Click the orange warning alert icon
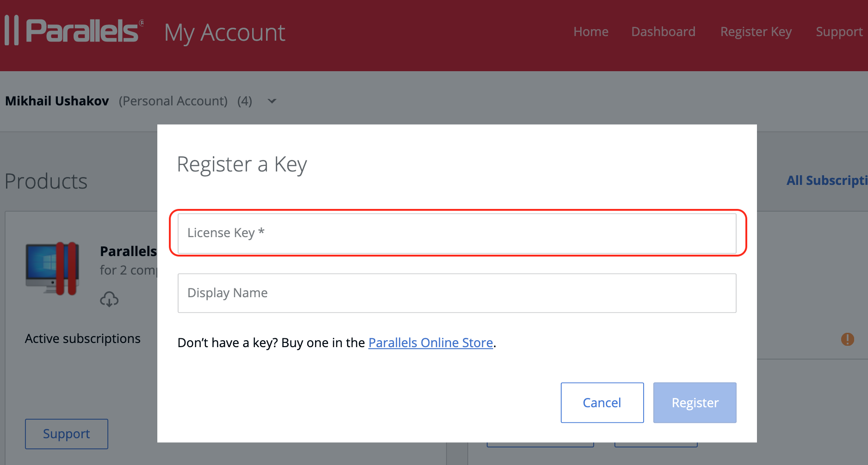This screenshot has height=465, width=868. tap(847, 339)
